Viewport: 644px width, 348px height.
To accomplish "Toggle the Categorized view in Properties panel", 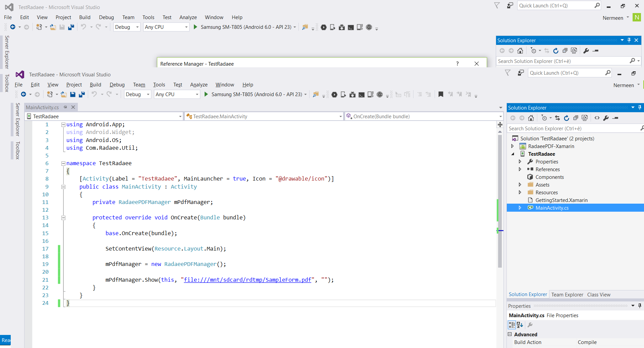I will coord(512,325).
